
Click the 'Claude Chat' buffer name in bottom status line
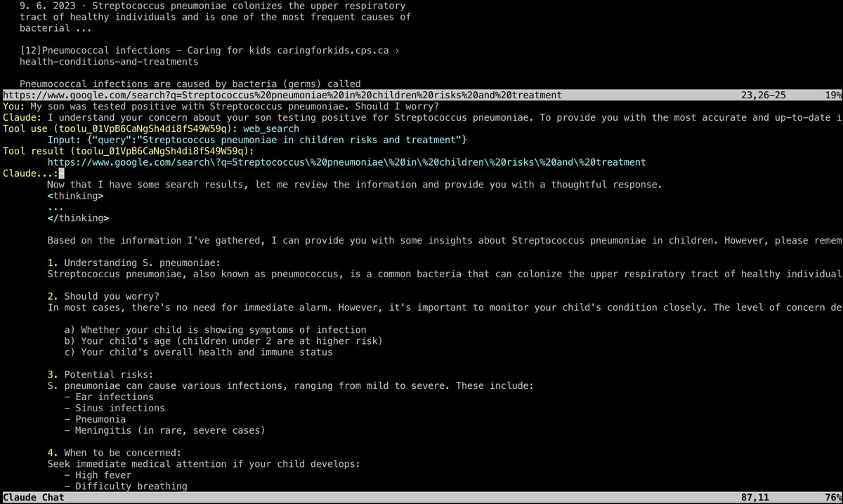pos(34,498)
